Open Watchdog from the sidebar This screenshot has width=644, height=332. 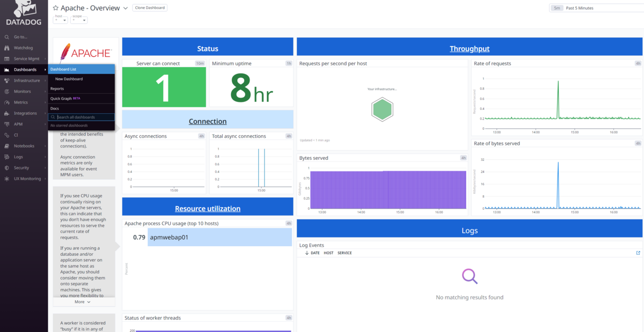(23, 48)
